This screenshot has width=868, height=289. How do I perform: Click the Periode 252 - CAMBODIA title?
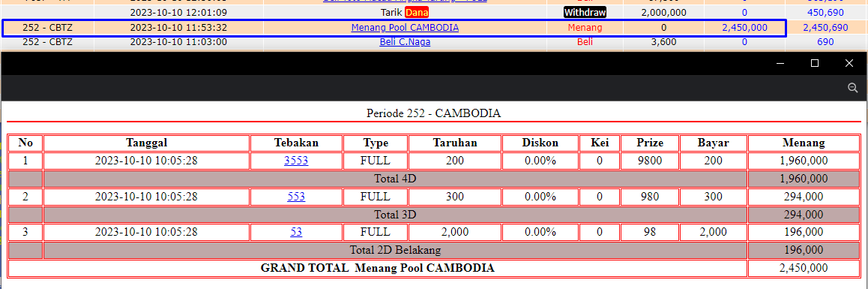coord(433,113)
